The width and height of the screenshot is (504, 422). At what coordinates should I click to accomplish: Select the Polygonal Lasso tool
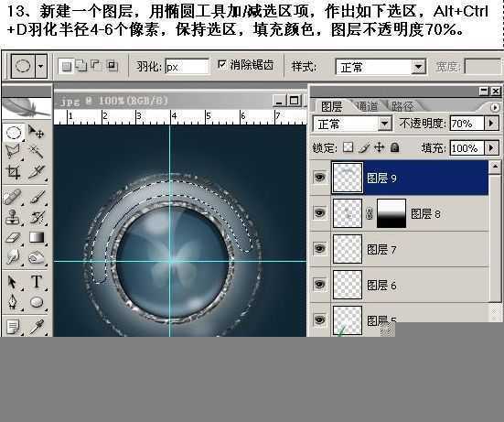click(x=13, y=151)
